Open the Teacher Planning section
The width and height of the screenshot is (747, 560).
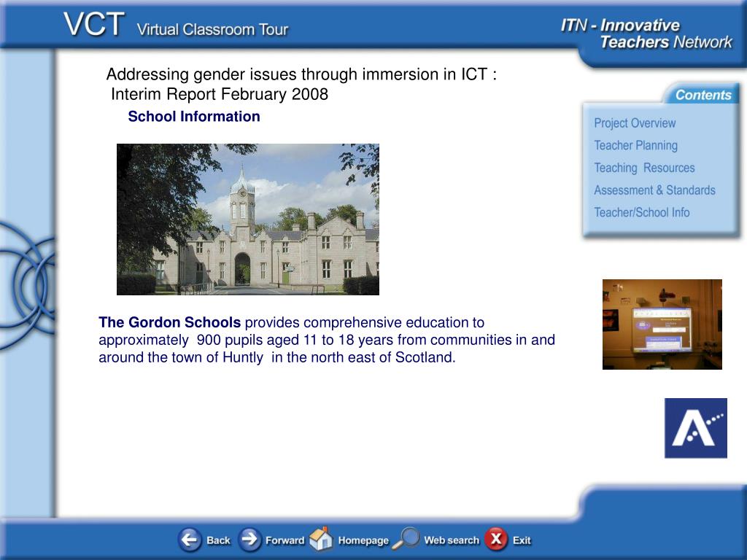(x=635, y=145)
